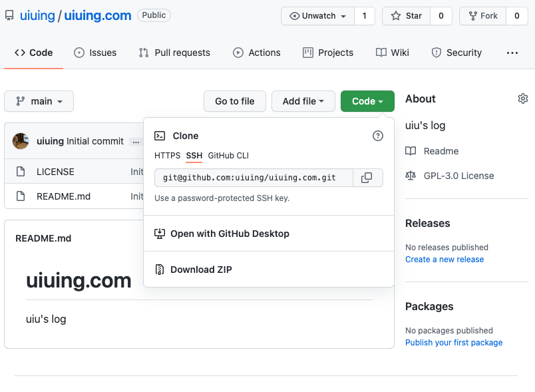Click Publish your first package
The image size is (535, 392).
[454, 343]
